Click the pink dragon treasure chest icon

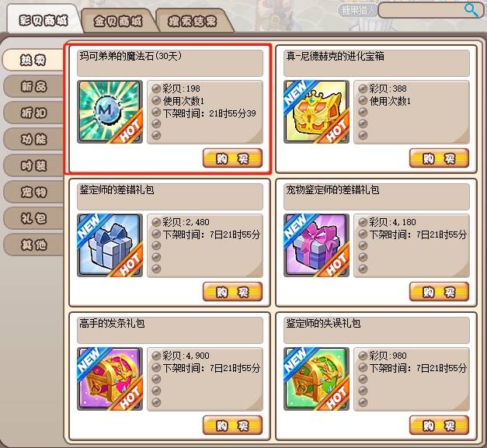110,379
